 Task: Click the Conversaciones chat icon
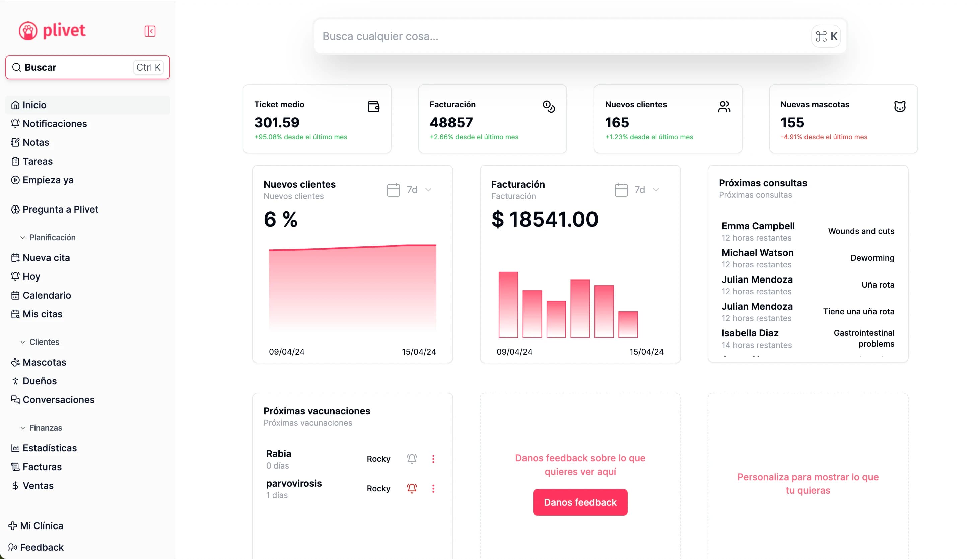point(15,400)
